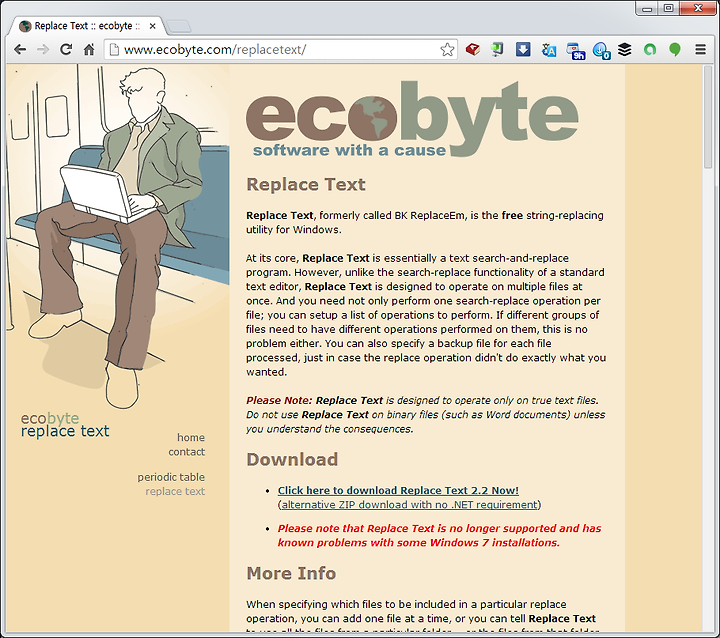Image resolution: width=720 pixels, height=638 pixels.
Task: Focus the address bar URL field
Action: (280, 49)
